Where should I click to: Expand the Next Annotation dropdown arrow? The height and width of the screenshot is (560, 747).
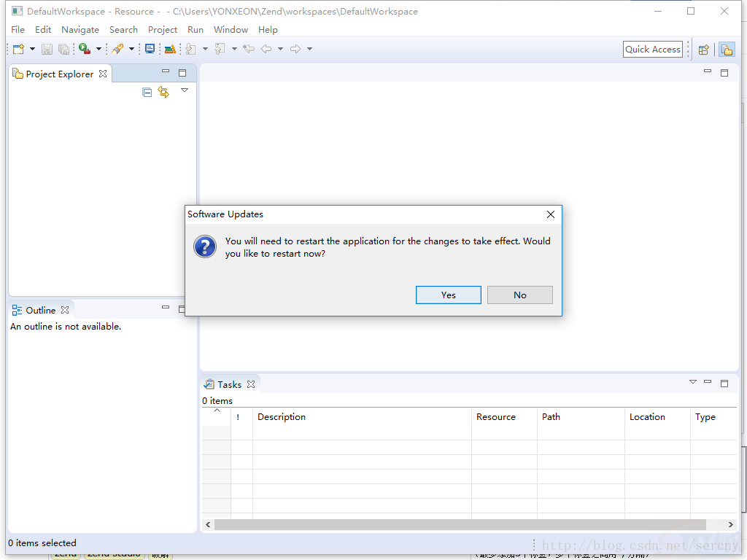coord(205,49)
